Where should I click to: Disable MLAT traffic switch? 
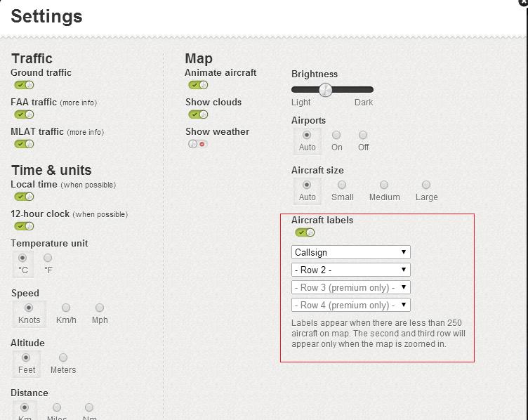click(24, 144)
